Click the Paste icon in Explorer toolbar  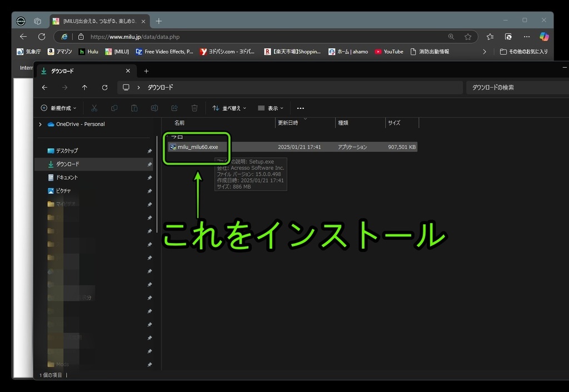[134, 108]
